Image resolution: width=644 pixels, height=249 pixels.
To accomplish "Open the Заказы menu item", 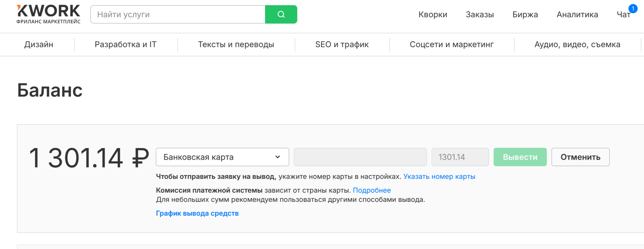I will 480,14.
